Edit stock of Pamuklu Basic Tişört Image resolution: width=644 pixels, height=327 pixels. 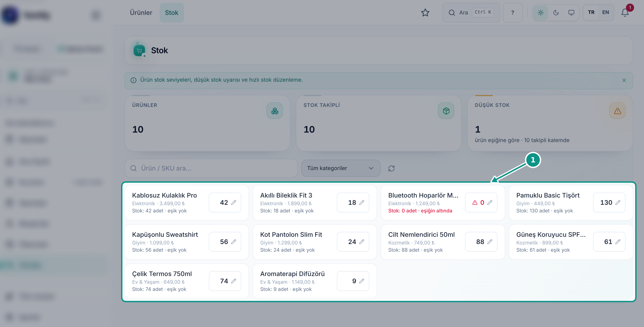tap(609, 203)
